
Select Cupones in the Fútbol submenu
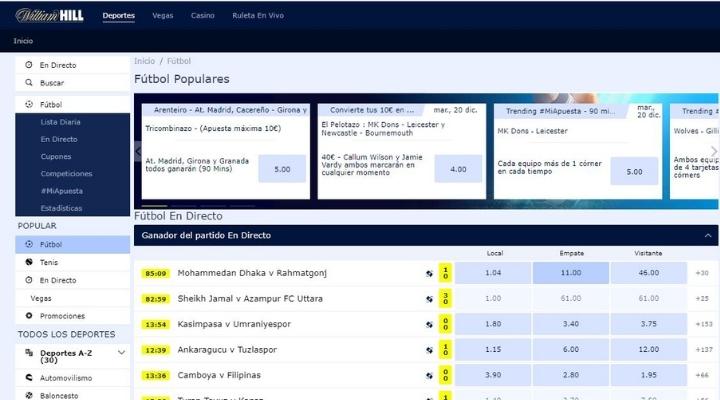coord(56,157)
